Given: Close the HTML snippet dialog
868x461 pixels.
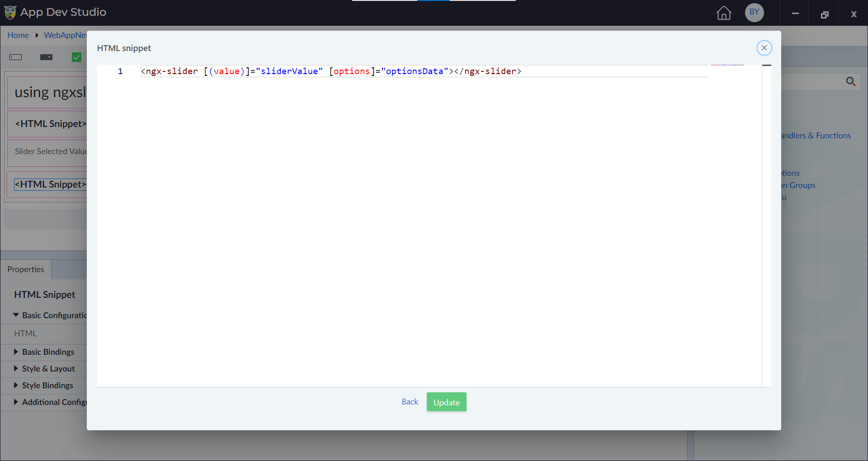Looking at the screenshot, I should [764, 48].
